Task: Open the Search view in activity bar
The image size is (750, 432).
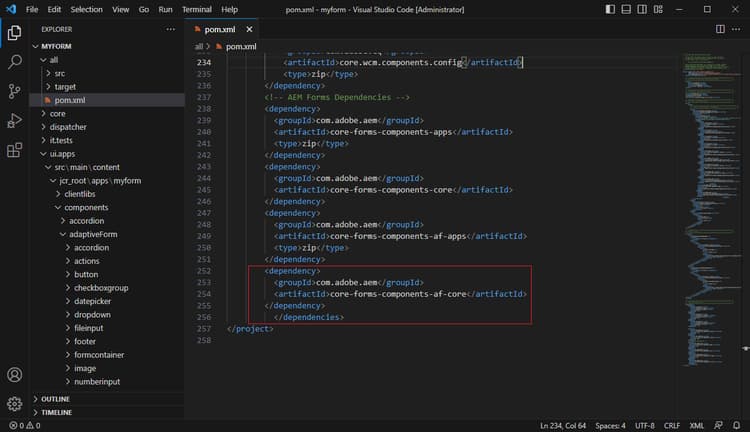Action: (15, 62)
